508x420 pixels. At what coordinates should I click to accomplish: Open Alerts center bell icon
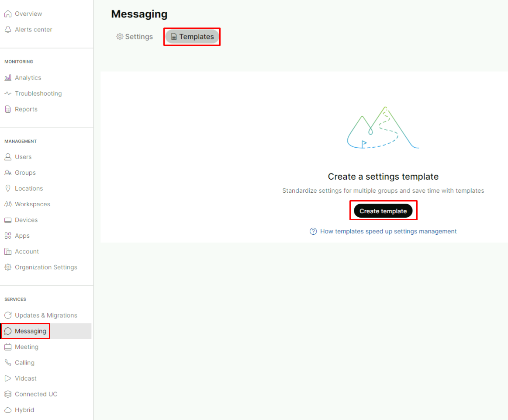point(8,30)
